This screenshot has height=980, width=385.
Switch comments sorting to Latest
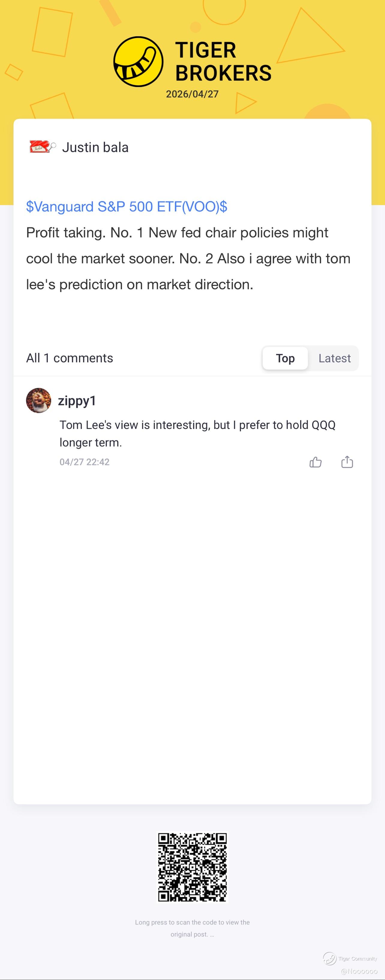pyautogui.click(x=334, y=358)
